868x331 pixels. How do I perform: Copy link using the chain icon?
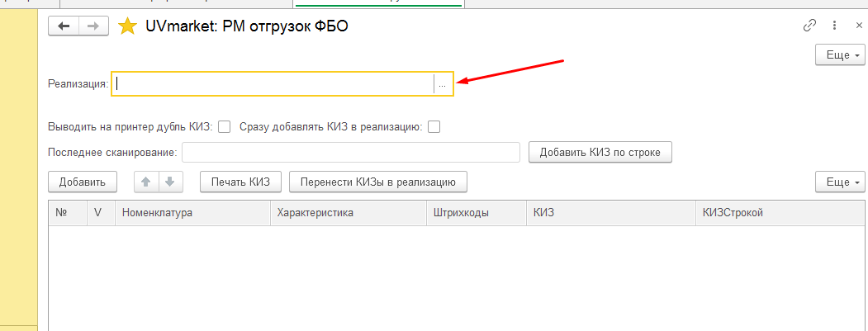point(810,26)
